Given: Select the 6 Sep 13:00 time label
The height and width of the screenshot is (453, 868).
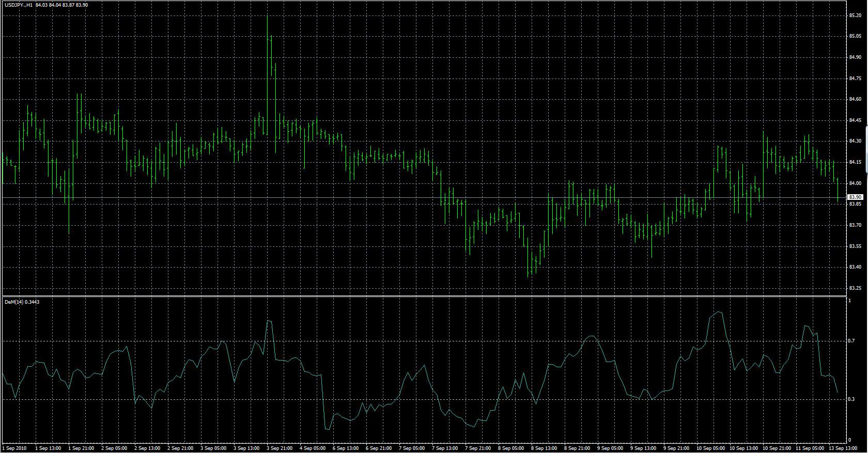Looking at the screenshot, I should click(x=346, y=448).
